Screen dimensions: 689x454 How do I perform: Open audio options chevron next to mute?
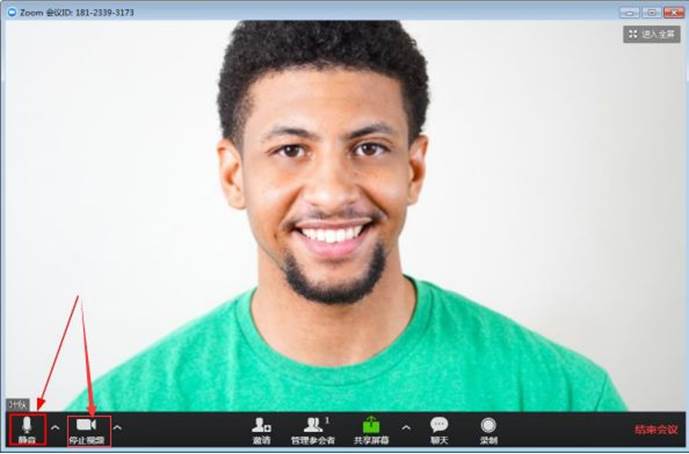tap(55, 427)
